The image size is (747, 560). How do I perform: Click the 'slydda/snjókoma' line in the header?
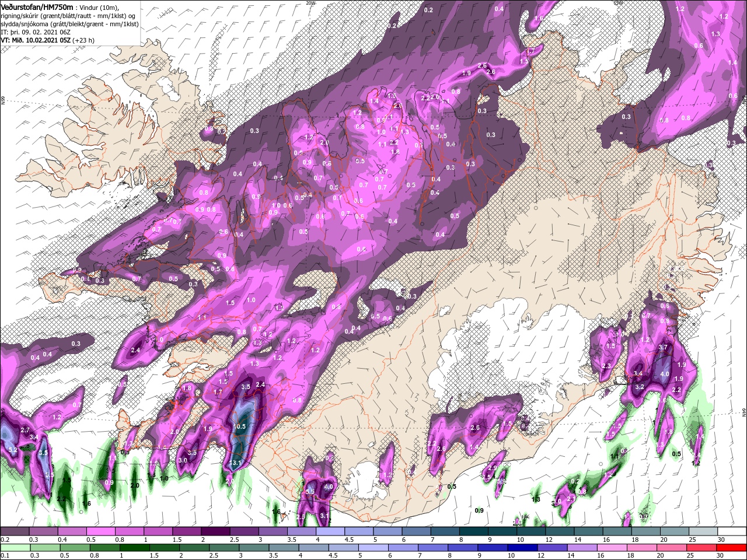69,24
